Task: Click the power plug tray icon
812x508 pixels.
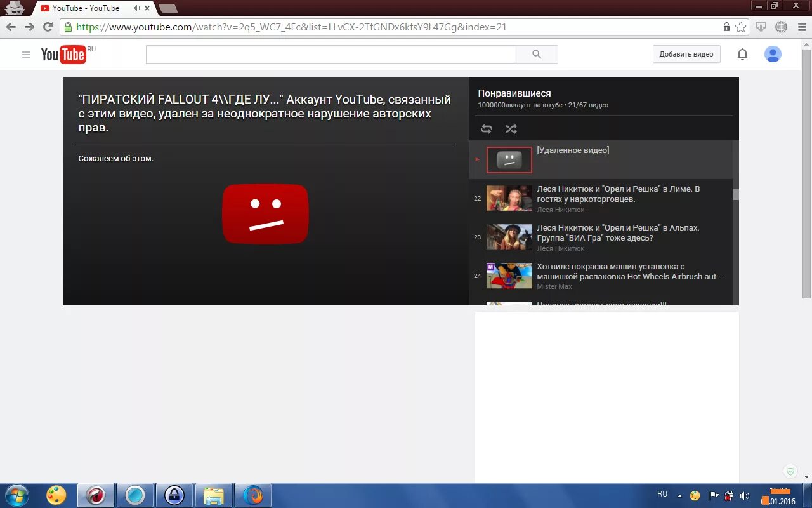Action: point(729,496)
